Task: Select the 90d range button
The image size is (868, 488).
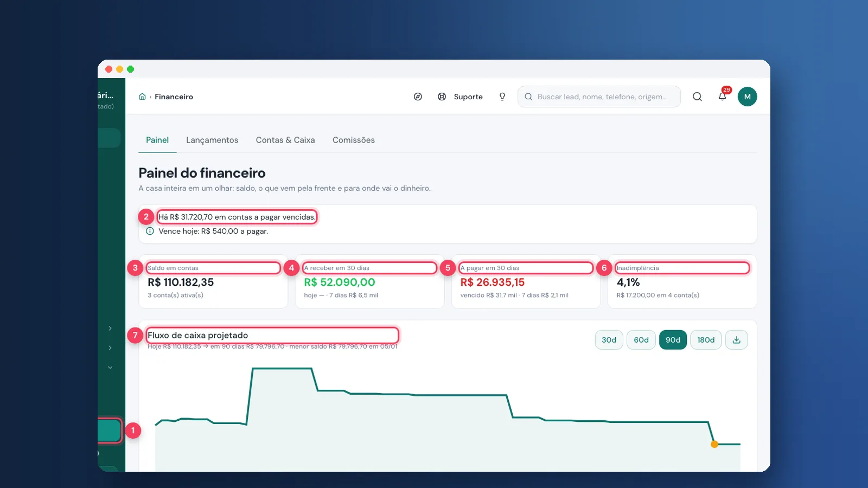Action: pos(673,340)
